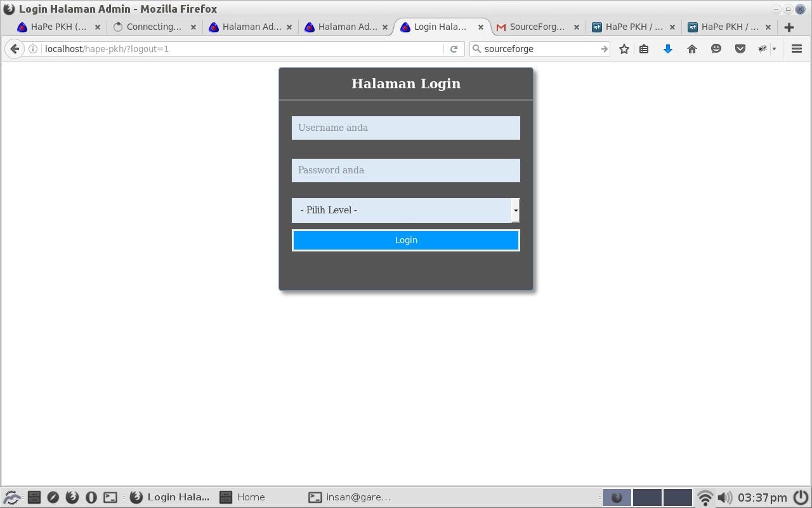Click inside the Username anda field

point(406,128)
